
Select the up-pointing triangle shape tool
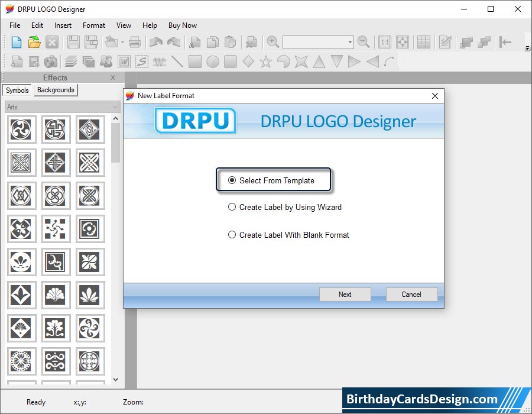pos(319,62)
